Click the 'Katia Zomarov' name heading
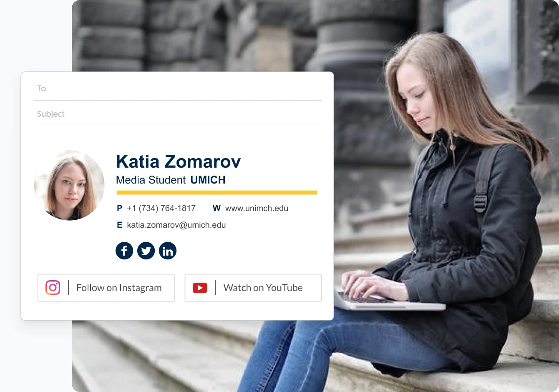This screenshot has width=559, height=392. (x=178, y=161)
